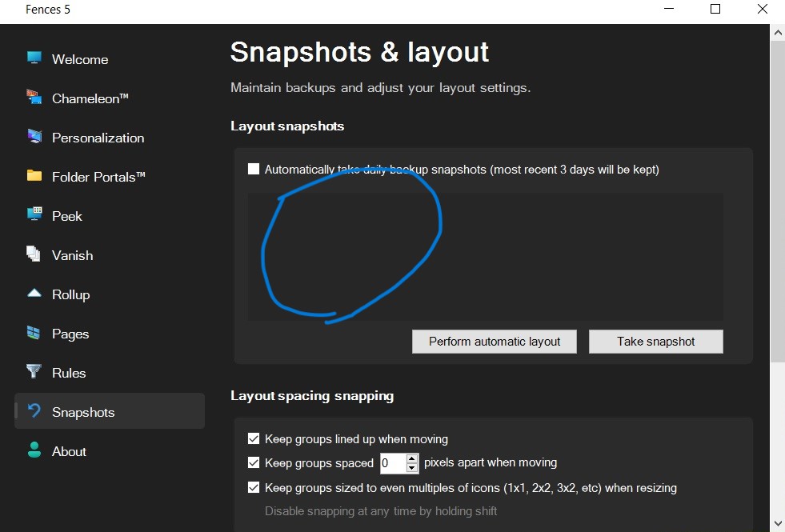Open the Rules section
The width and height of the screenshot is (785, 532).
tap(110, 372)
